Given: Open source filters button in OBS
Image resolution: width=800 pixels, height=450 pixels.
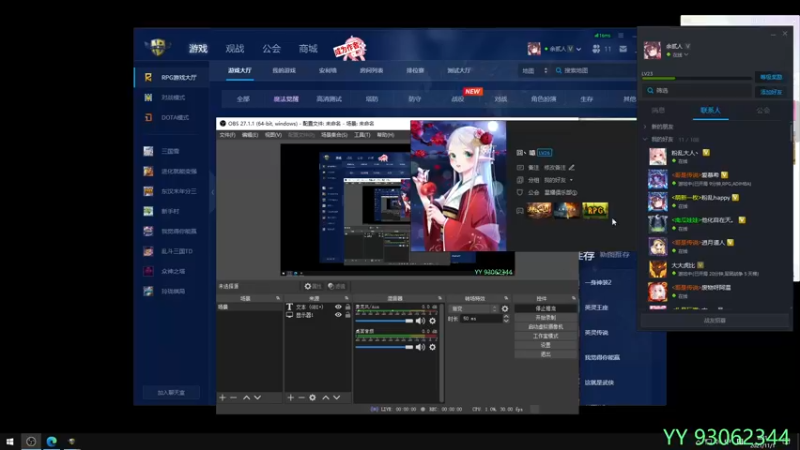Looking at the screenshot, I should 336,286.
